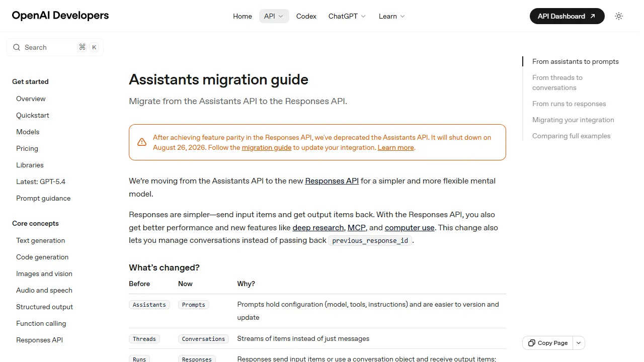This screenshot has height=362, width=644.
Task: Click the warning triangle in the deprecation notice
Action: click(x=142, y=142)
